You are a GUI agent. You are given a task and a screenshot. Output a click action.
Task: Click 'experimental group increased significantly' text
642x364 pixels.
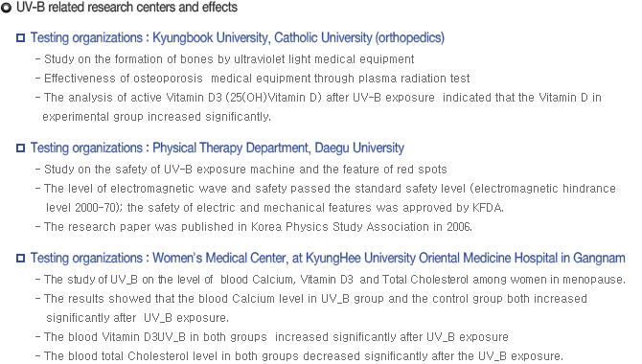click(x=156, y=117)
